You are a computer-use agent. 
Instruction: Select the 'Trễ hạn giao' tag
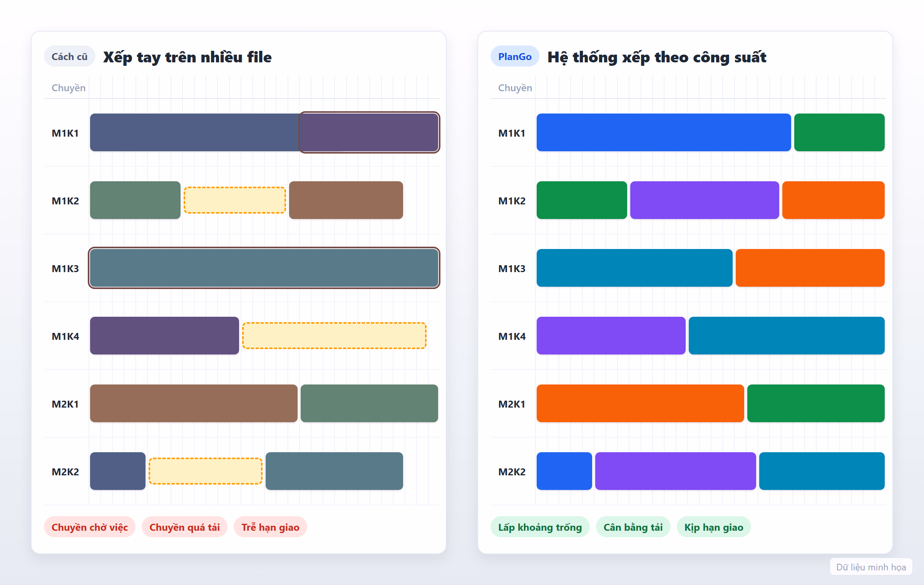pyautogui.click(x=270, y=527)
